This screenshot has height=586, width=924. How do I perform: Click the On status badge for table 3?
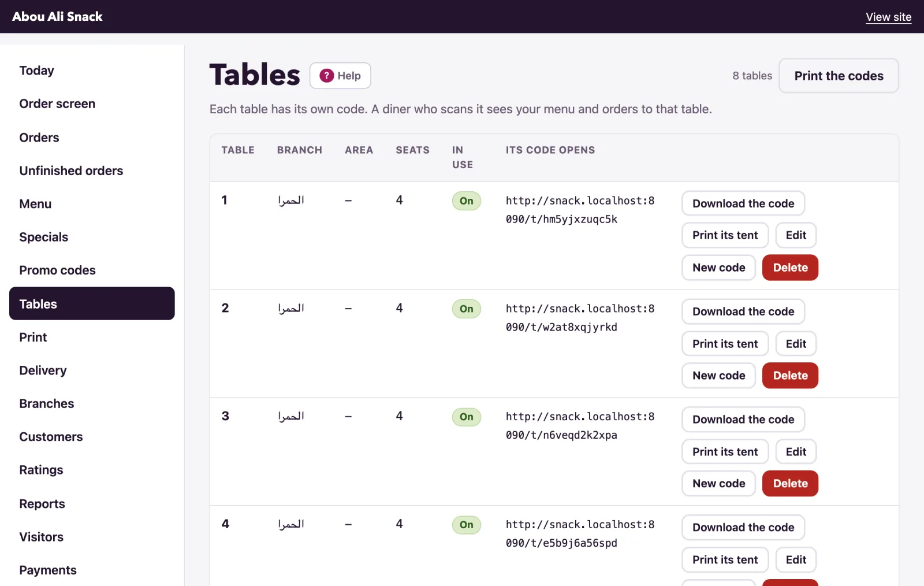(467, 417)
